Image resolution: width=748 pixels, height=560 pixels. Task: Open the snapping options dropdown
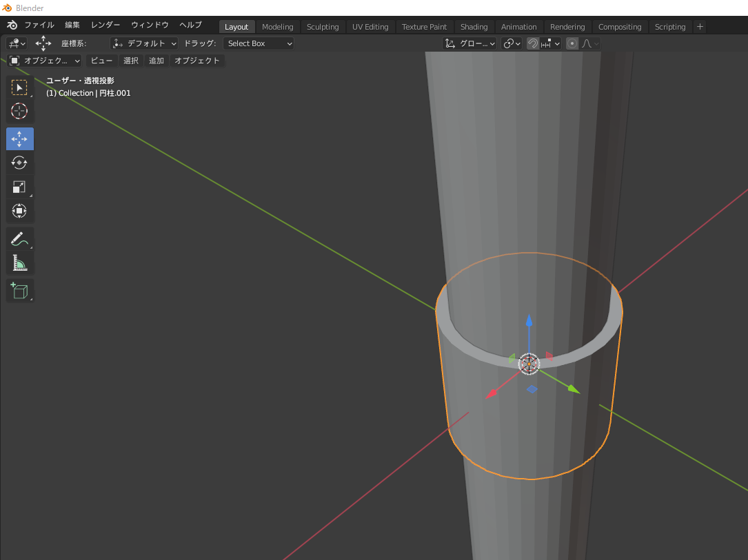click(x=551, y=44)
